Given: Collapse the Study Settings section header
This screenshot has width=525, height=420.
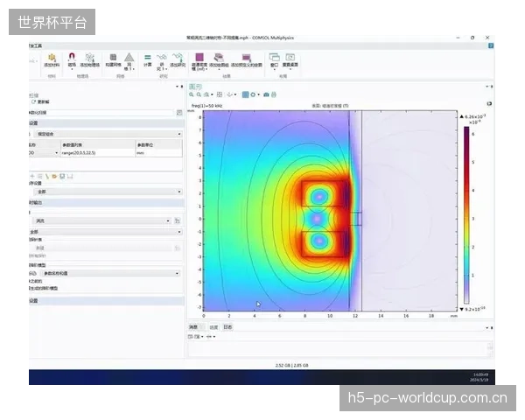Looking at the screenshot, I should [107, 123].
